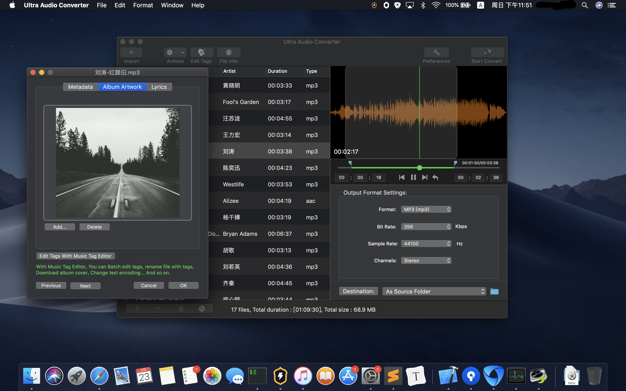The width and height of the screenshot is (626, 391).
Task: Browse the destination folder via the blue folder icon
Action: [494, 292]
